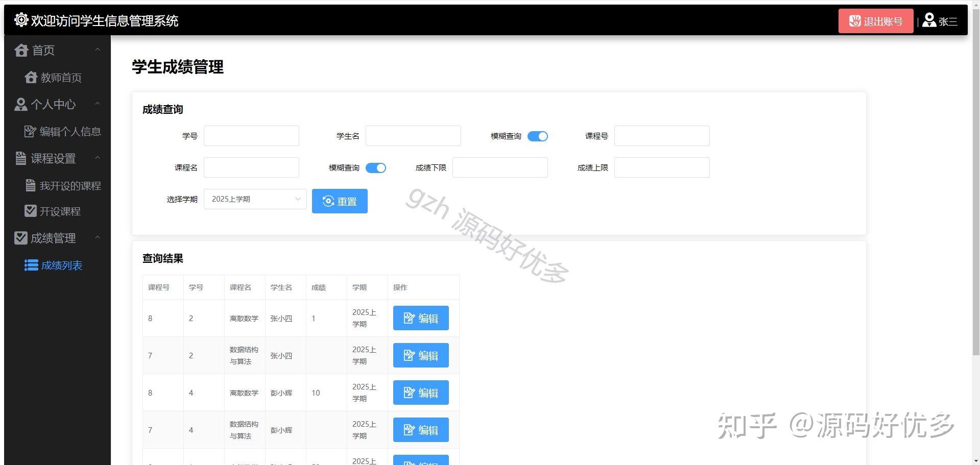Click the 重置 reset button

[x=340, y=201]
